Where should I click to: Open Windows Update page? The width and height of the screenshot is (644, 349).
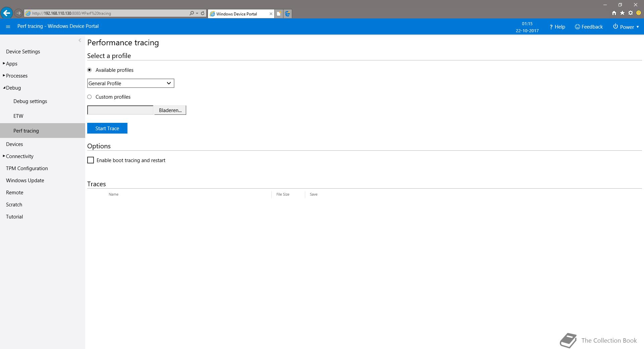pyautogui.click(x=25, y=181)
